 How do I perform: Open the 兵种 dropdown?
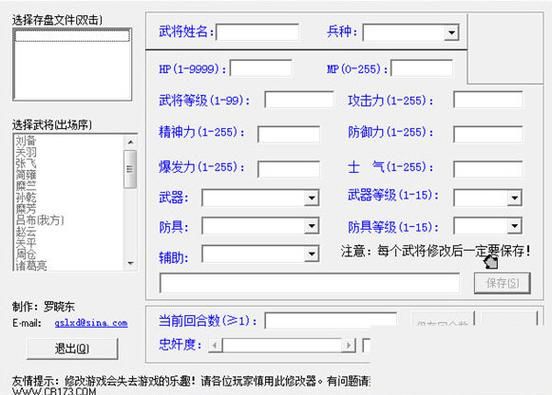point(451,33)
